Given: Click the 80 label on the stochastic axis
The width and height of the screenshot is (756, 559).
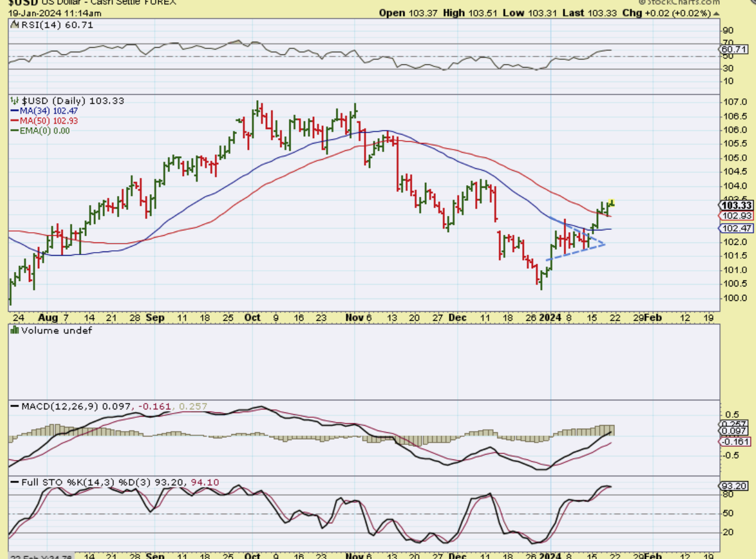Looking at the screenshot, I should point(728,494).
